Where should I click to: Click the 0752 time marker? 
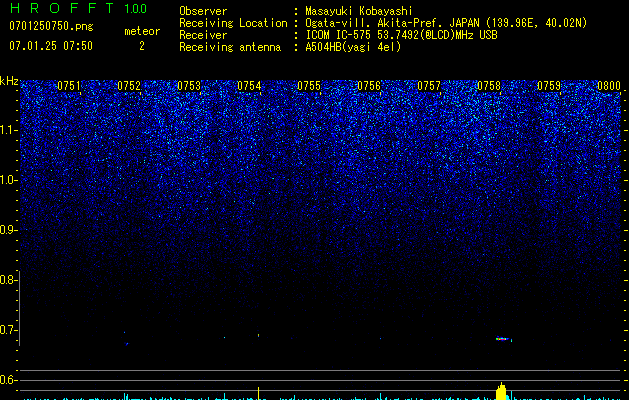click(129, 86)
